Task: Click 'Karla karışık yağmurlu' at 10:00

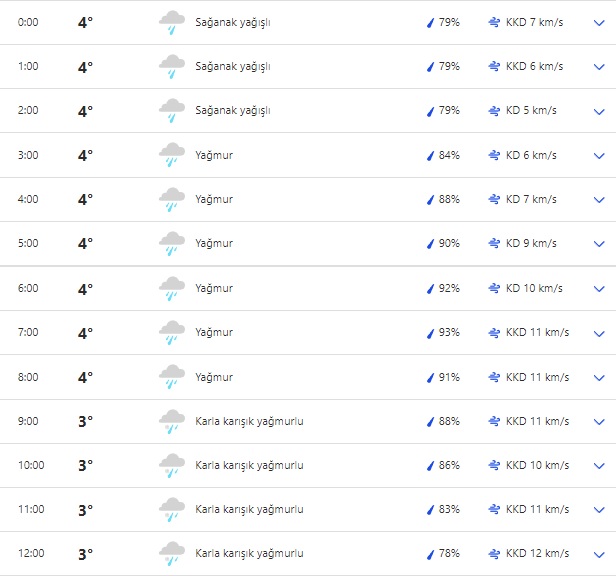Action: tap(249, 466)
